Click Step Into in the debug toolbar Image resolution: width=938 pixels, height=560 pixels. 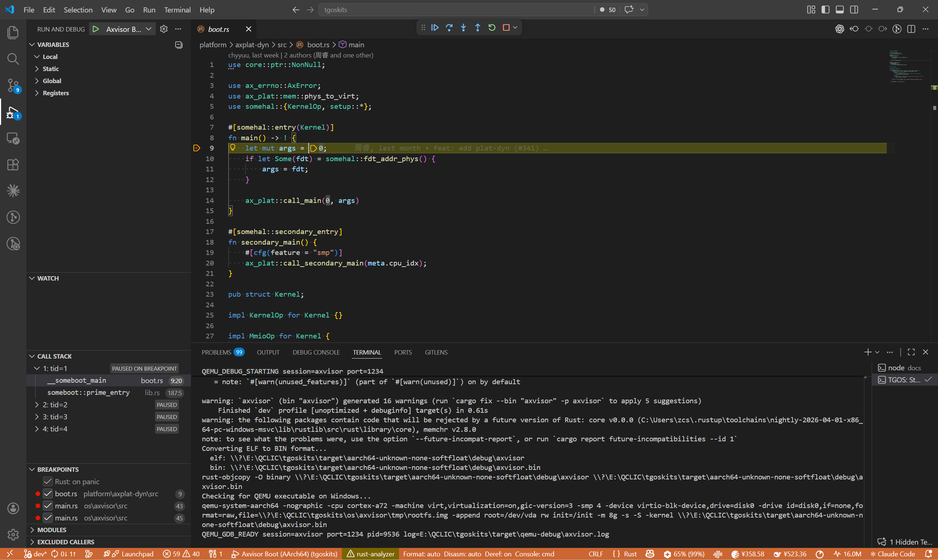click(464, 27)
